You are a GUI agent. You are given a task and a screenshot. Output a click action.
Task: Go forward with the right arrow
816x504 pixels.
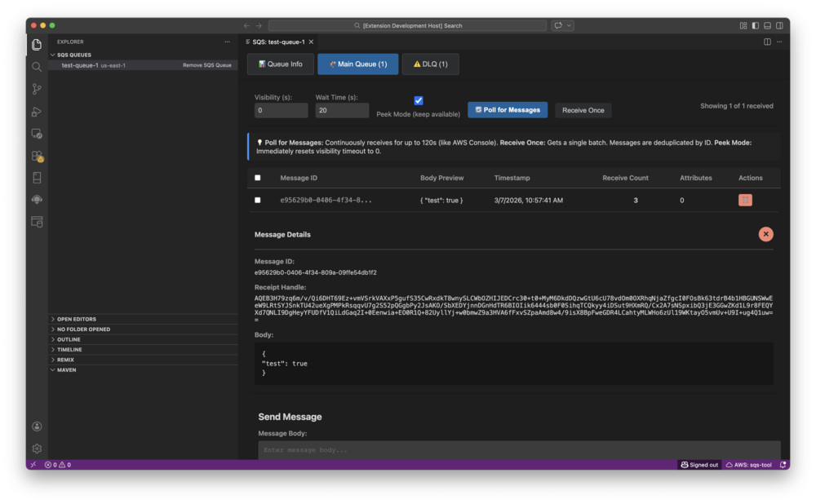(259, 25)
